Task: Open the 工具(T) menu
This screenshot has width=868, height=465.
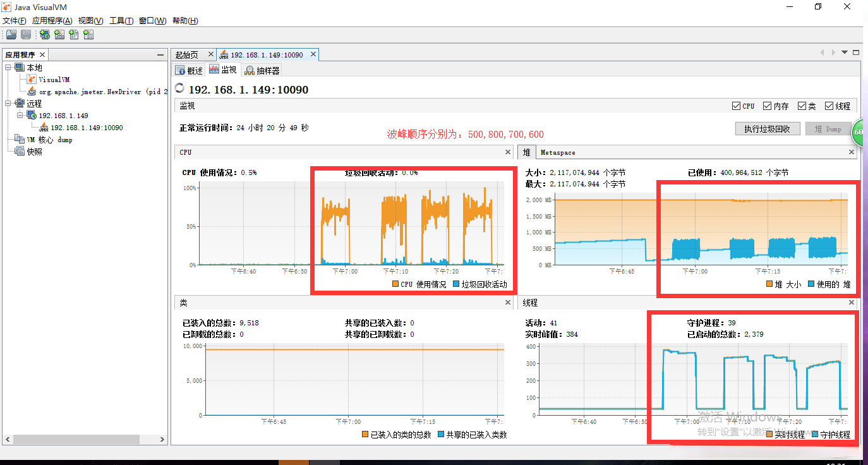Action: [x=121, y=21]
